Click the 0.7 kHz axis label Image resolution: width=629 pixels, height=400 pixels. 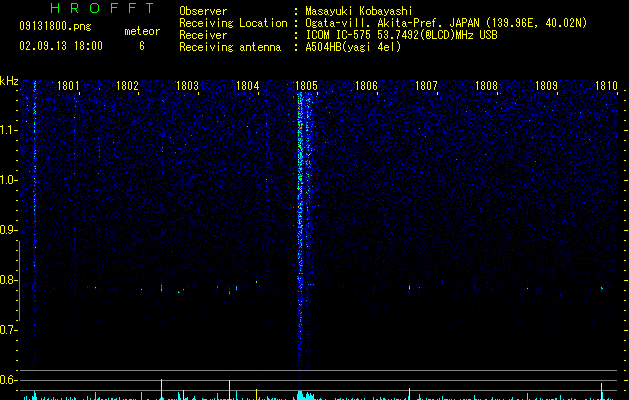click(x=8, y=330)
